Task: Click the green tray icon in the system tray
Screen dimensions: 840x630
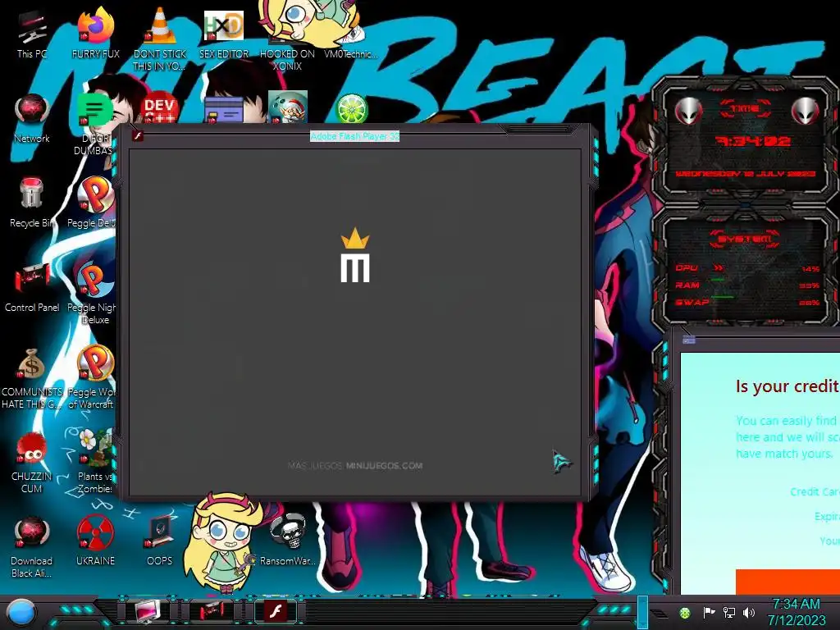Action: click(685, 613)
